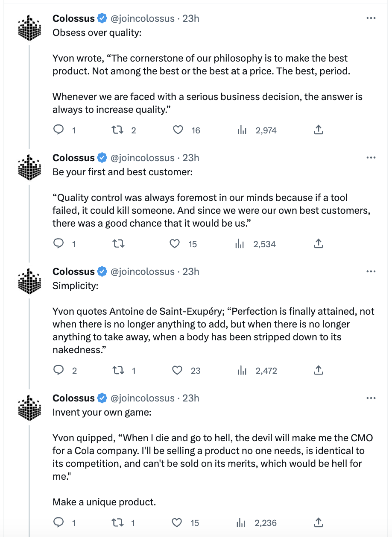Retweet the "Obsess over quality" tweet

tap(117, 130)
